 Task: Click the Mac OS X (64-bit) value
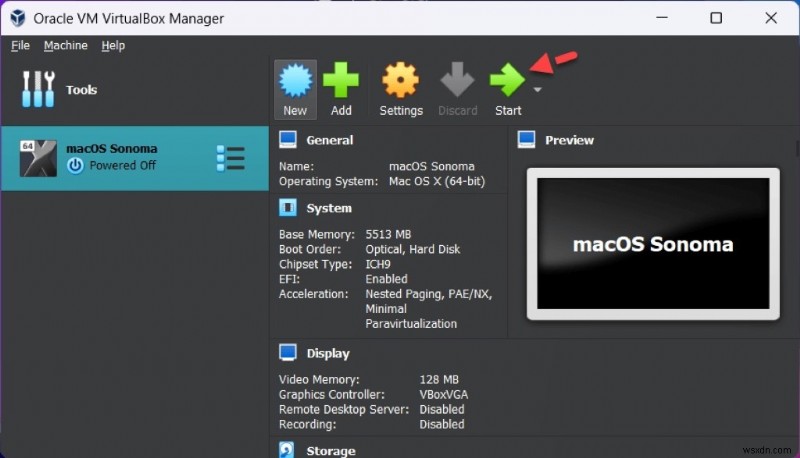tap(437, 181)
